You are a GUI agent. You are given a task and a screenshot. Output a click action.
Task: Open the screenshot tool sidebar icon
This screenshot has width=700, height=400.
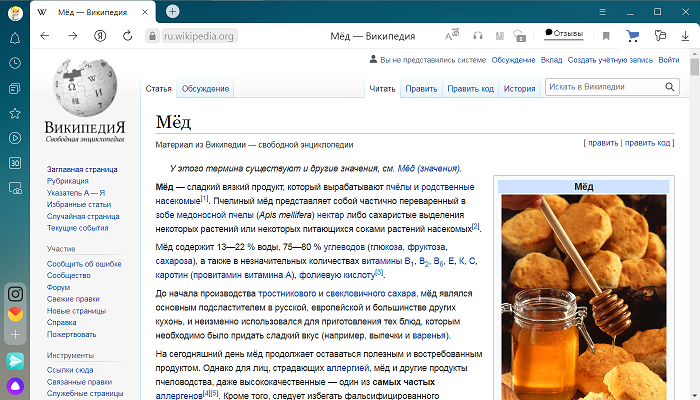[15, 188]
